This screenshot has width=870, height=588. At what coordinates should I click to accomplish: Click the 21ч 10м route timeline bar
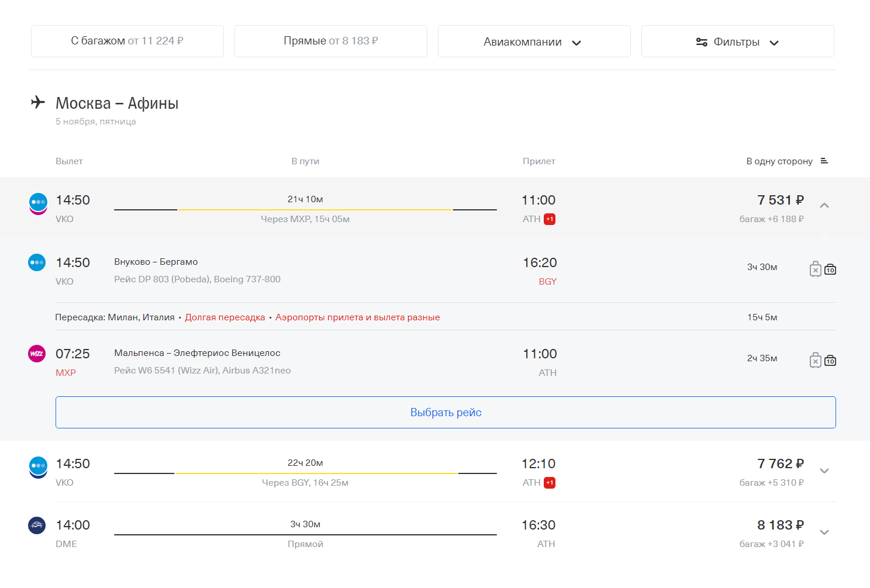coord(305,209)
